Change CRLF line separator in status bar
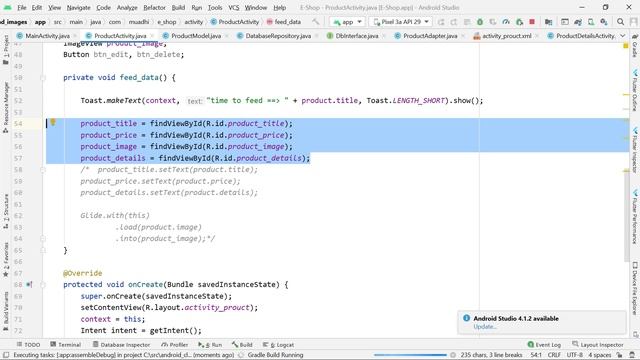640x360 pixels. click(x=554, y=355)
